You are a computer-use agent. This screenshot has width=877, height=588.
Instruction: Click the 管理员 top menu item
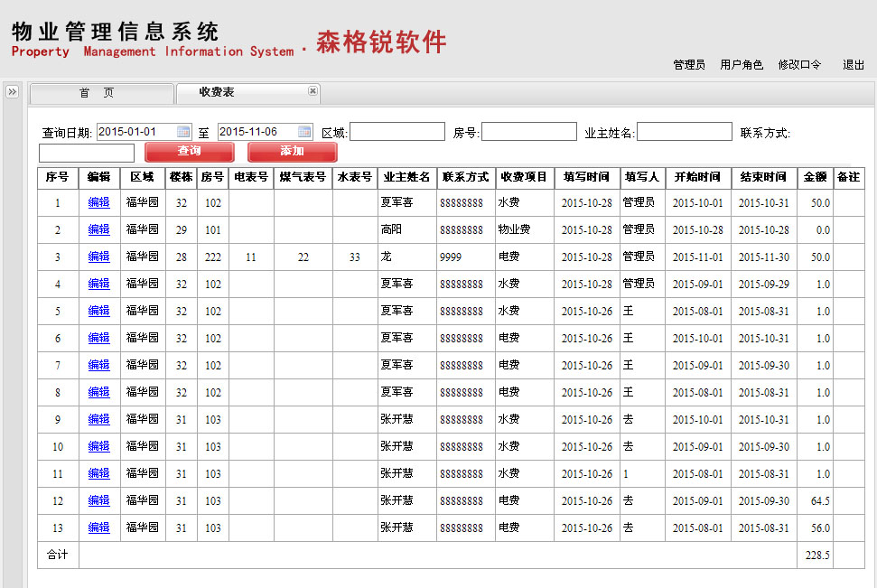tap(689, 65)
